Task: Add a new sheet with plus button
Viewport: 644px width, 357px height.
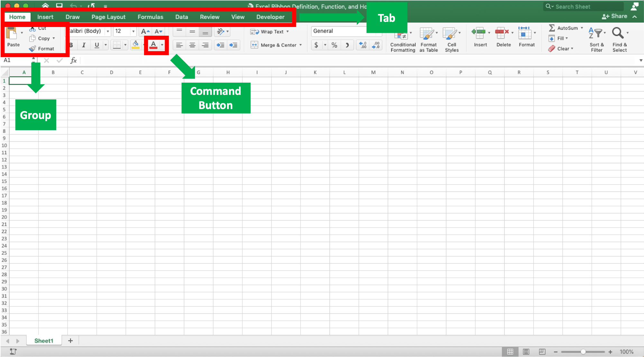Action: 70,341
